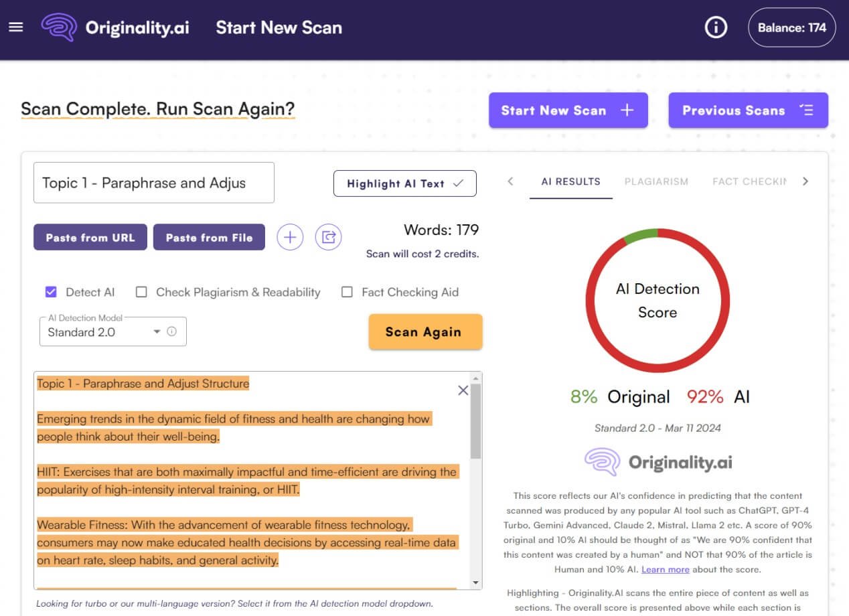The height and width of the screenshot is (616, 849).
Task: Toggle the Highlight AI Text button
Action: click(x=404, y=183)
